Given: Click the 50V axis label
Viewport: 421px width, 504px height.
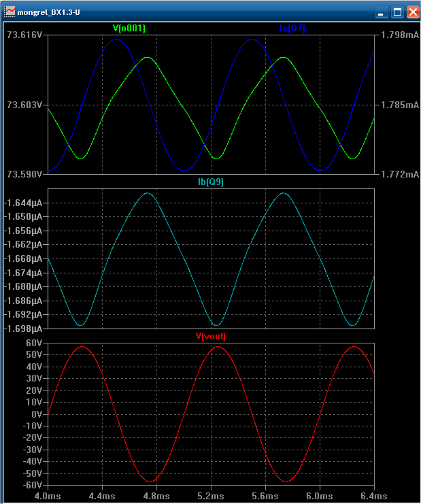Looking at the screenshot, I should (x=34, y=355).
